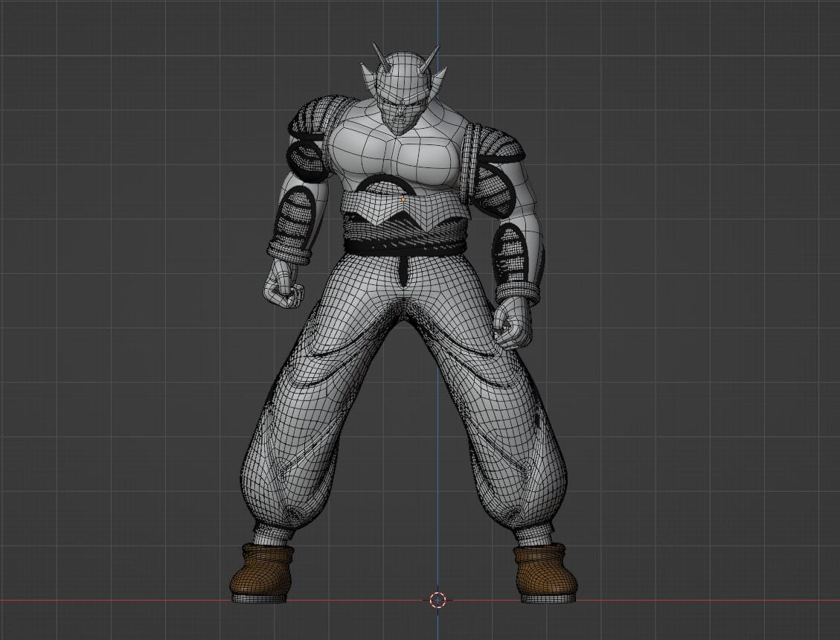Select the black sash belt at waist
The image size is (840, 640).
point(405,246)
